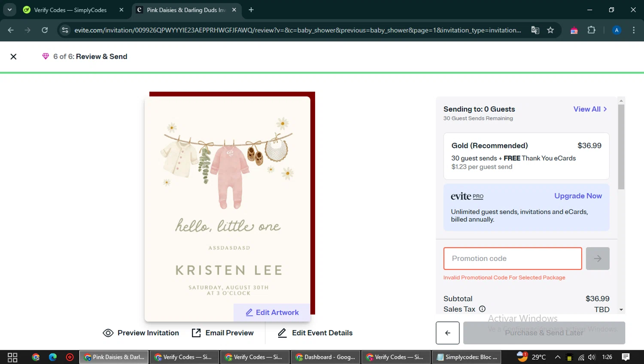The image size is (644, 364).
Task: Open Chrome's three-dot menu
Action: tap(634, 30)
